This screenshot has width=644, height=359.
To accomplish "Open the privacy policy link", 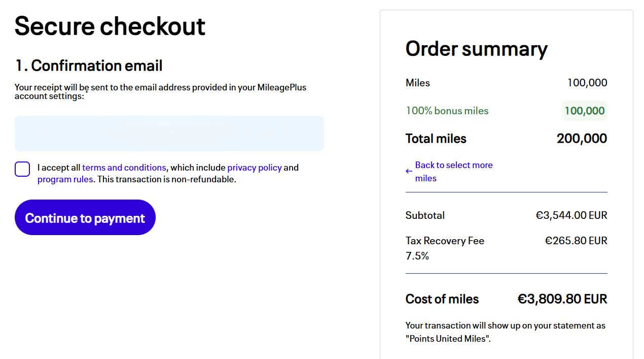I will 255,168.
